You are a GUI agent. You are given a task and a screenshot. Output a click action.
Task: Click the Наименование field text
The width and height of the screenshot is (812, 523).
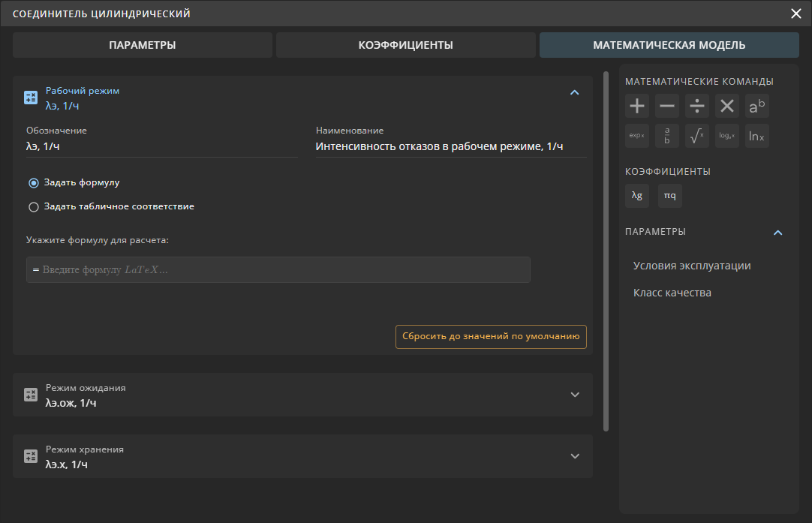pyautogui.click(x=439, y=146)
